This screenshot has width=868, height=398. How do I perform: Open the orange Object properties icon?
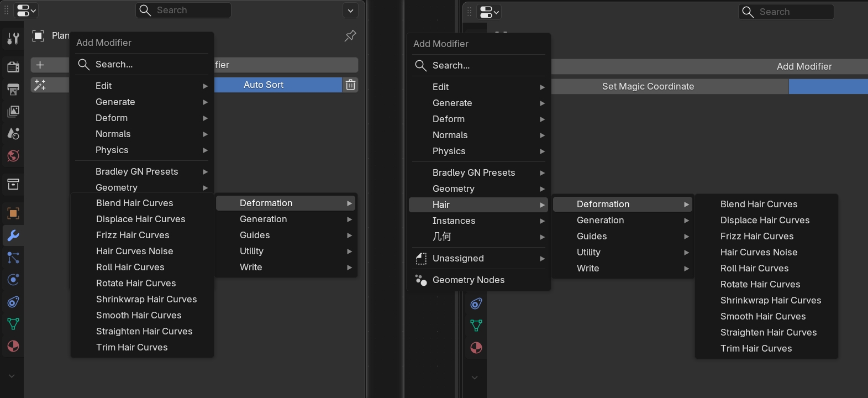coord(13,213)
